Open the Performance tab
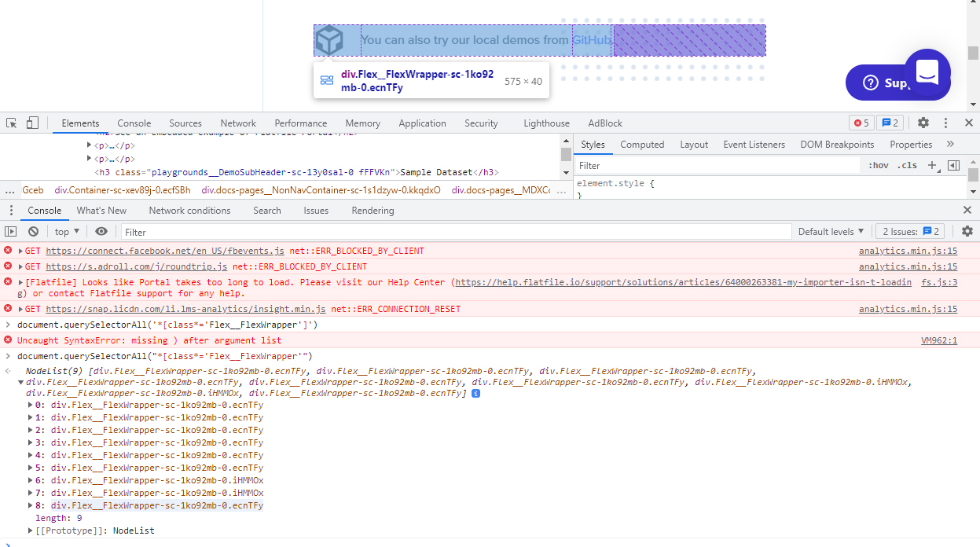This screenshot has height=547, width=980. pyautogui.click(x=301, y=123)
